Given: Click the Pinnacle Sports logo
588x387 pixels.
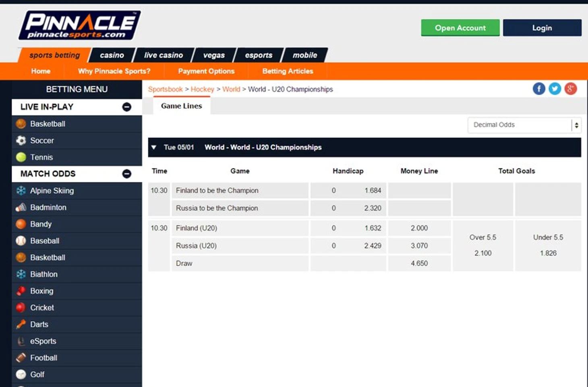Looking at the screenshot, I should [x=79, y=25].
